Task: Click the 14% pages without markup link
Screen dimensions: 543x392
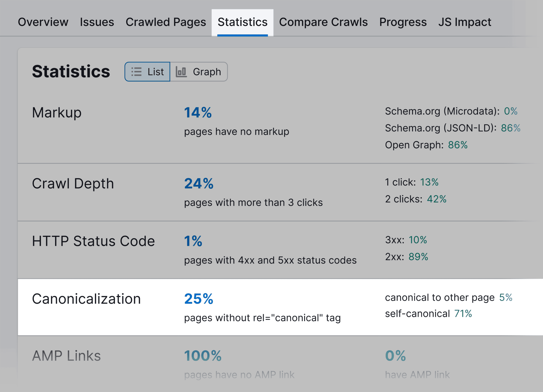Action: click(x=198, y=112)
